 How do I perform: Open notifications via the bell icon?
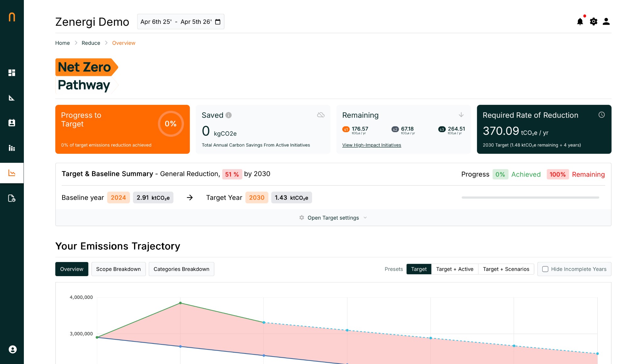pos(580,21)
